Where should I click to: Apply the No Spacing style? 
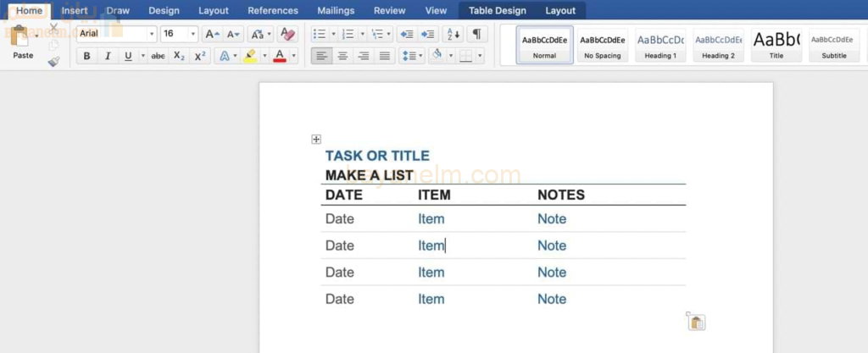point(603,45)
